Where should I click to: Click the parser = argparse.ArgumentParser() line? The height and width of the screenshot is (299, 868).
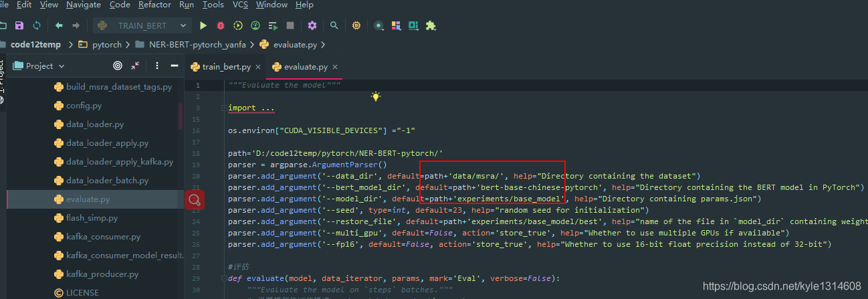[308, 165]
